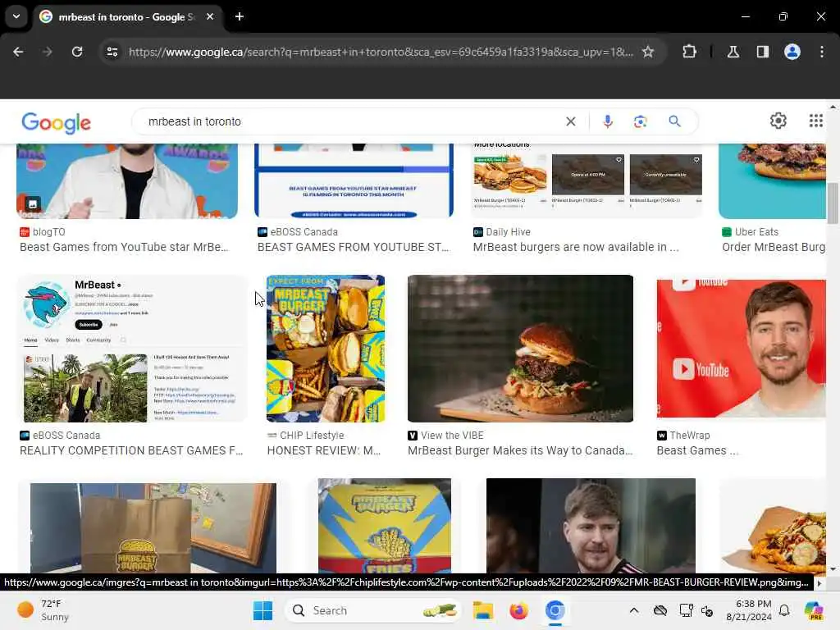Image resolution: width=840 pixels, height=630 pixels.
Task: Open a new browser tab
Action: [x=240, y=16]
